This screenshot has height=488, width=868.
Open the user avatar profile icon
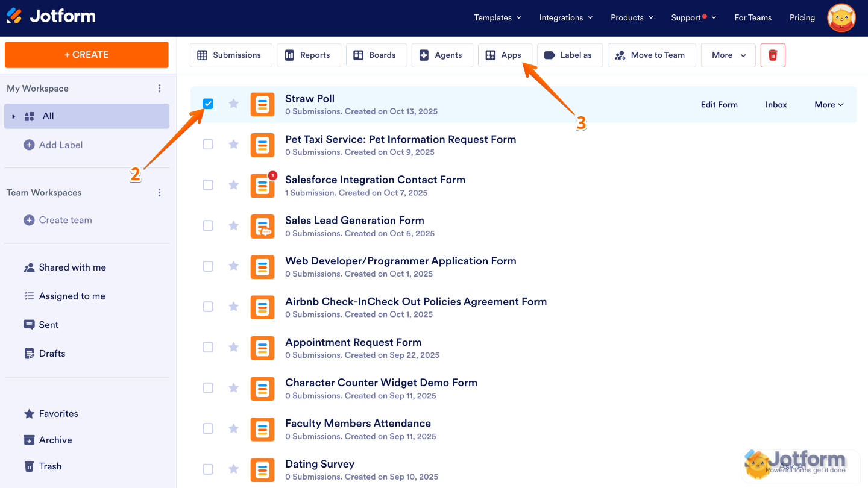841,18
